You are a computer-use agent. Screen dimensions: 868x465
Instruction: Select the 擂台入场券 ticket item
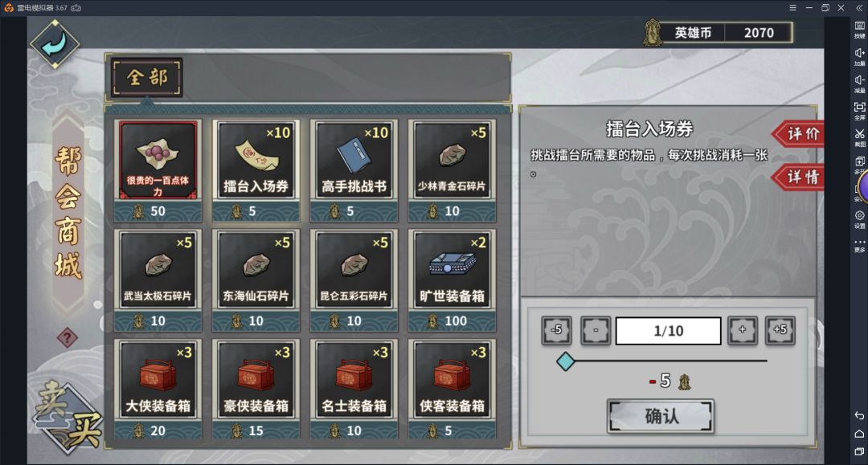(x=256, y=170)
